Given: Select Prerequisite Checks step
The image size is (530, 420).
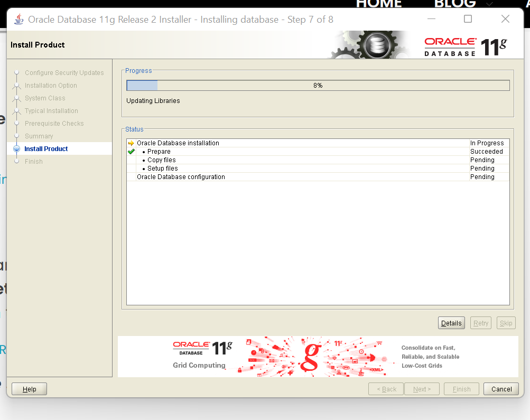Looking at the screenshot, I should (54, 123).
